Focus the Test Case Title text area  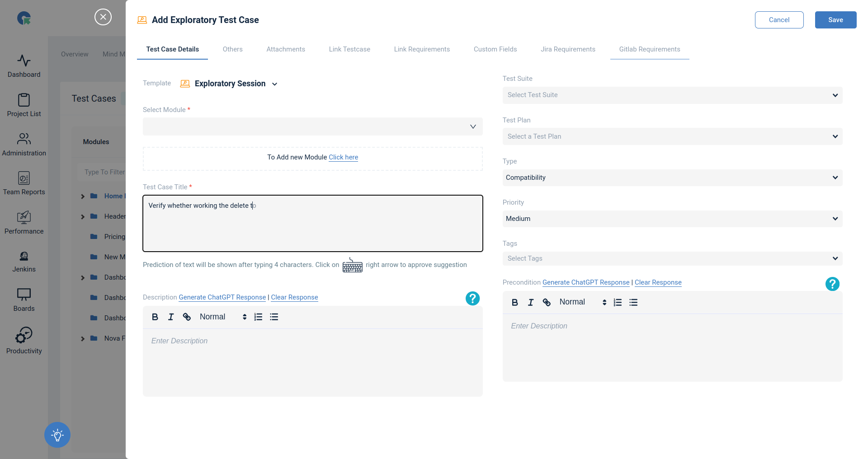[313, 223]
